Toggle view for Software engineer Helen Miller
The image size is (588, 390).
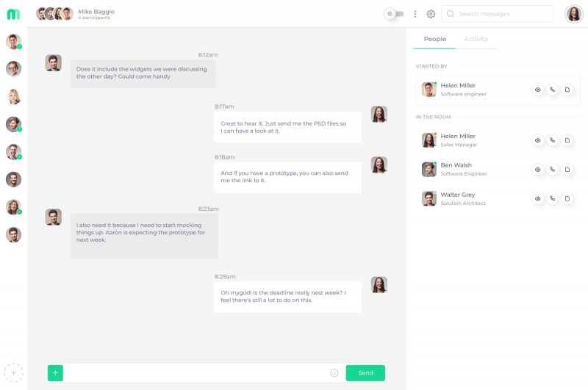coord(537,90)
